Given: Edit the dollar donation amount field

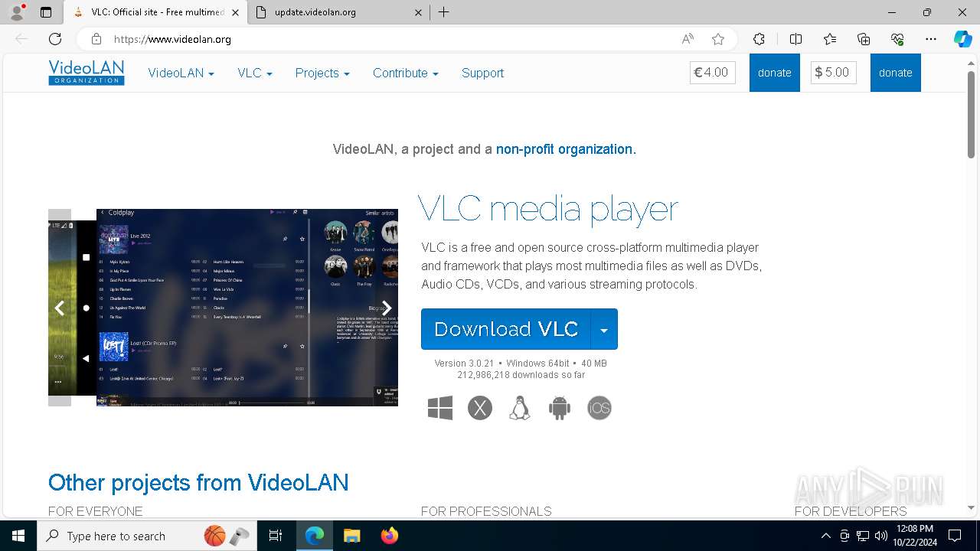Looking at the screenshot, I should [x=834, y=73].
